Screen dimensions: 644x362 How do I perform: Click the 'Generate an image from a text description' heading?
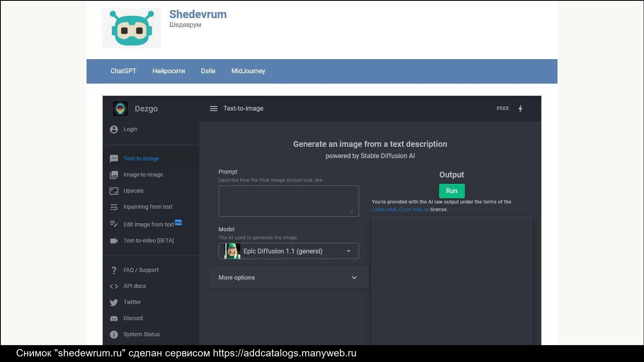pyautogui.click(x=370, y=144)
